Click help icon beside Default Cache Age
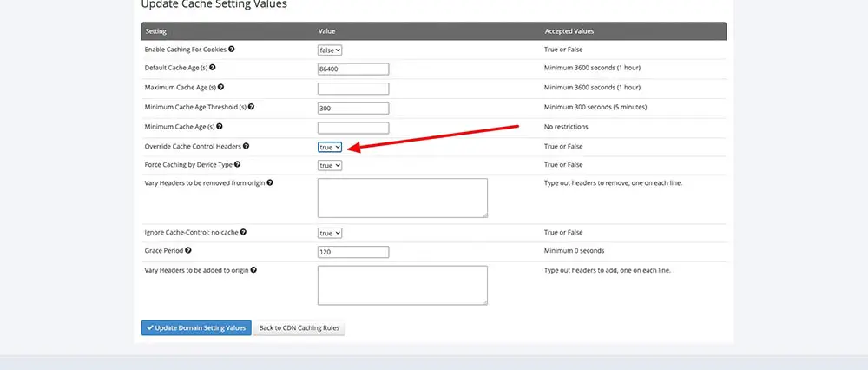The image size is (868, 370). [213, 67]
